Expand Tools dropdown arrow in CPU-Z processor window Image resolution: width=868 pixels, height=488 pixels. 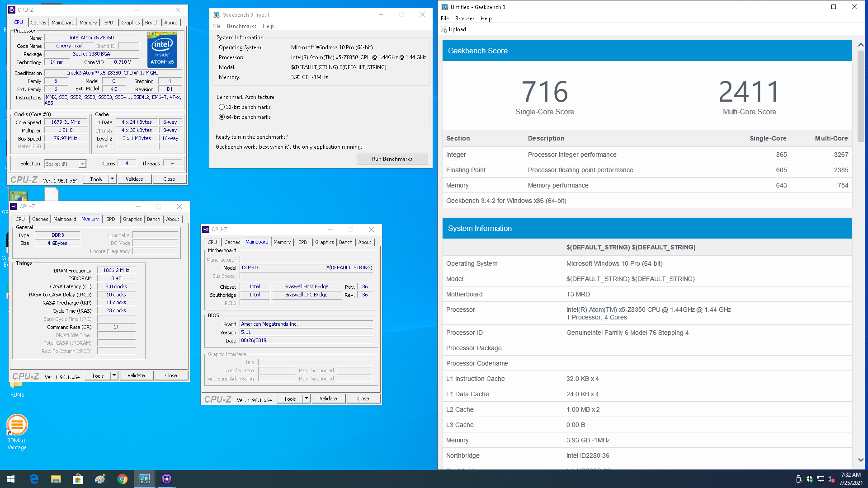[x=113, y=179]
